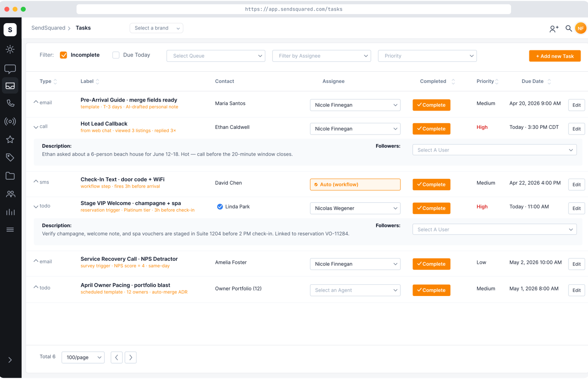This screenshot has height=379, width=588.
Task: Open assignee dropdown for April Owner Pacing
Action: pyautogui.click(x=355, y=290)
